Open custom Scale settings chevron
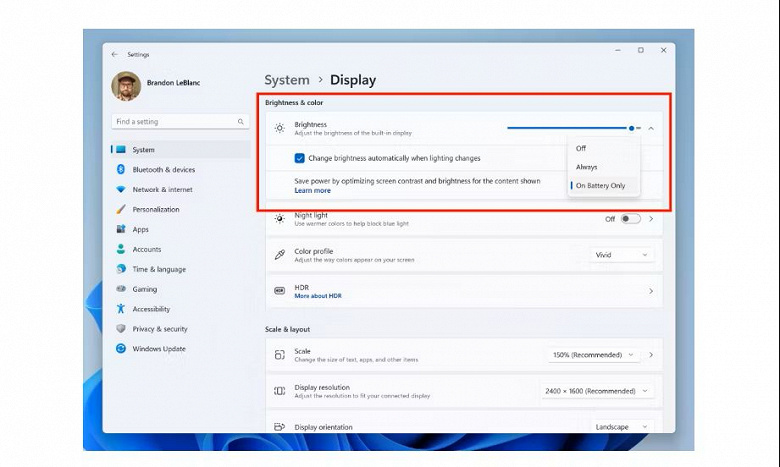Viewport: 780px width, 467px height. [x=651, y=355]
